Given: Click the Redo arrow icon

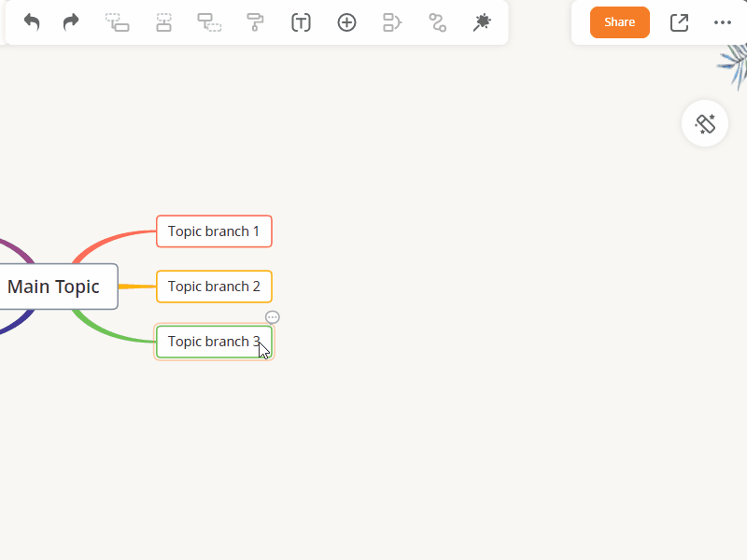Looking at the screenshot, I should coord(71,22).
